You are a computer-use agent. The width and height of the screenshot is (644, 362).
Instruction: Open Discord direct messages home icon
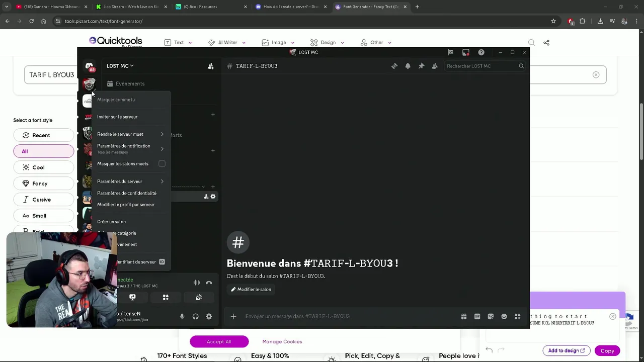click(89, 66)
